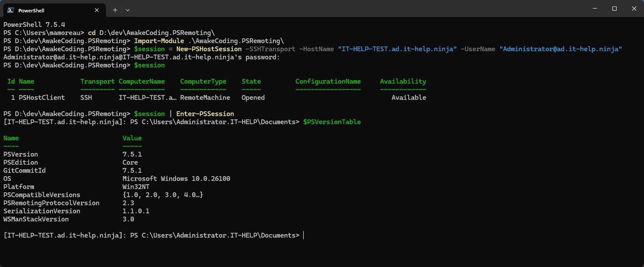
Task: Click the 'Win32NT' platform value
Action: click(x=136, y=186)
